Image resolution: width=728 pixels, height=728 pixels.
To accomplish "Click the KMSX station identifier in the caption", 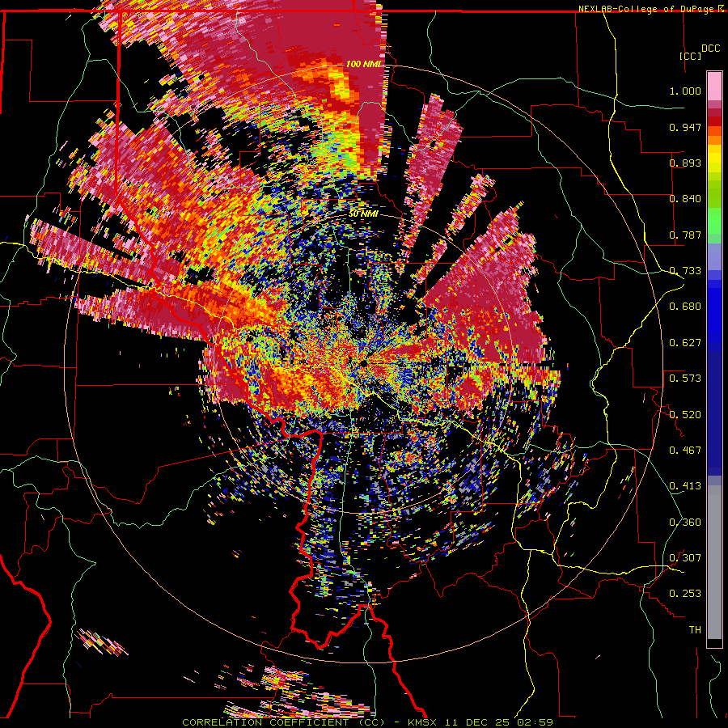I will pyautogui.click(x=424, y=722).
